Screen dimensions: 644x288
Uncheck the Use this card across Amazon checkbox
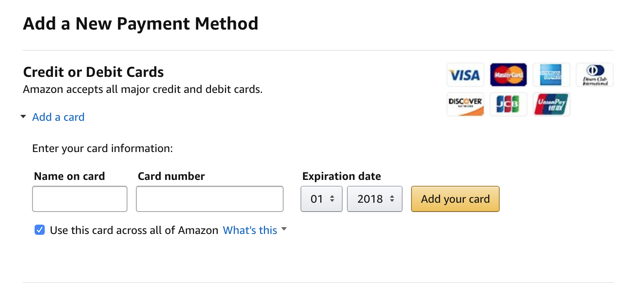pyautogui.click(x=40, y=230)
